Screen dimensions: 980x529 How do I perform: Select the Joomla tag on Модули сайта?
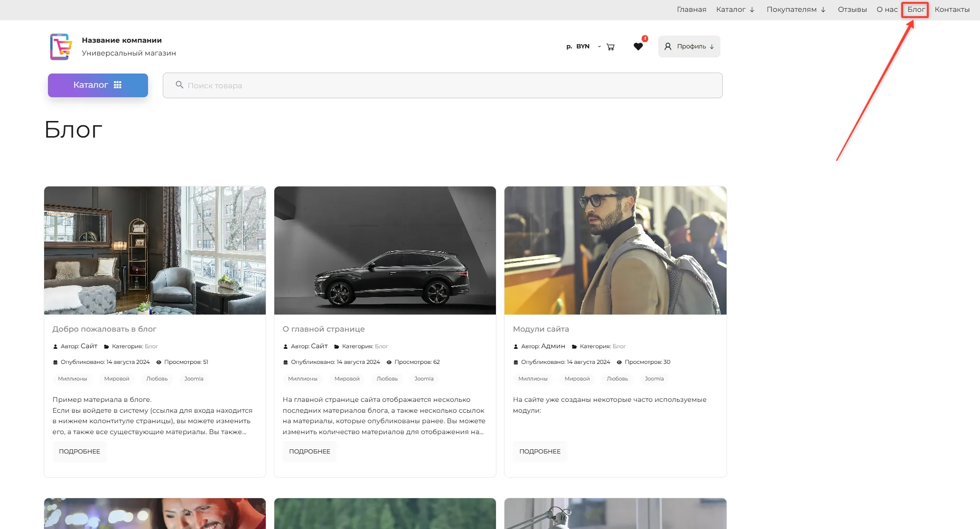click(654, 379)
